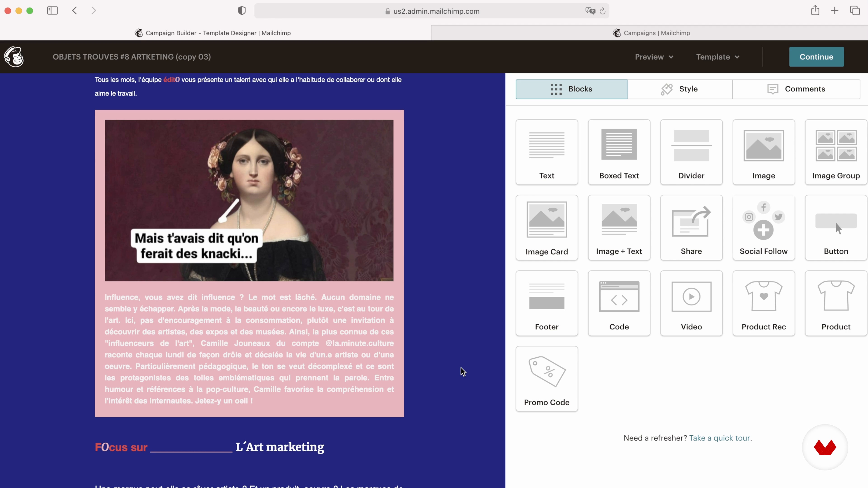The width and height of the screenshot is (868, 488).
Task: Click the FOcus sur heading
Action: coord(121,447)
